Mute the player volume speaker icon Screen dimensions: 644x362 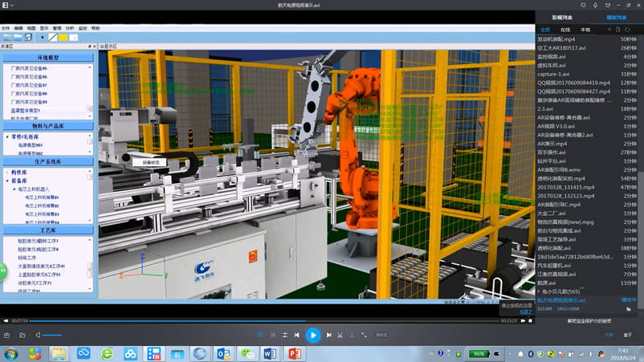click(37, 335)
